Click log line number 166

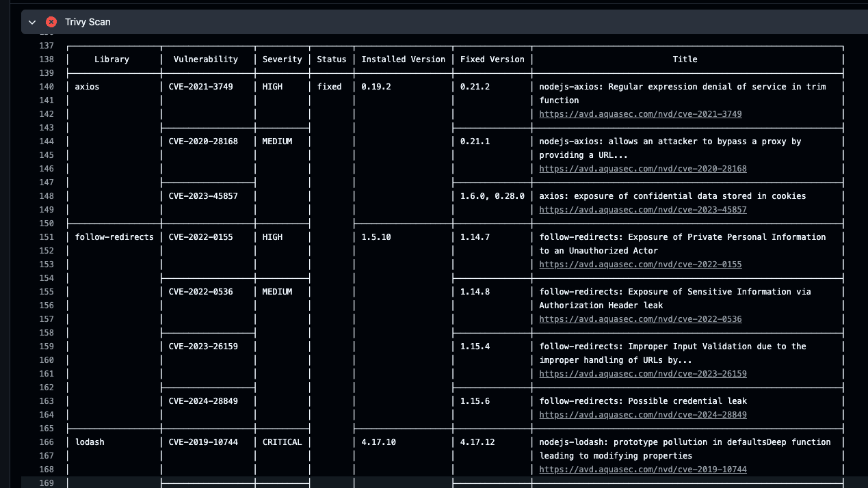pos(47,442)
